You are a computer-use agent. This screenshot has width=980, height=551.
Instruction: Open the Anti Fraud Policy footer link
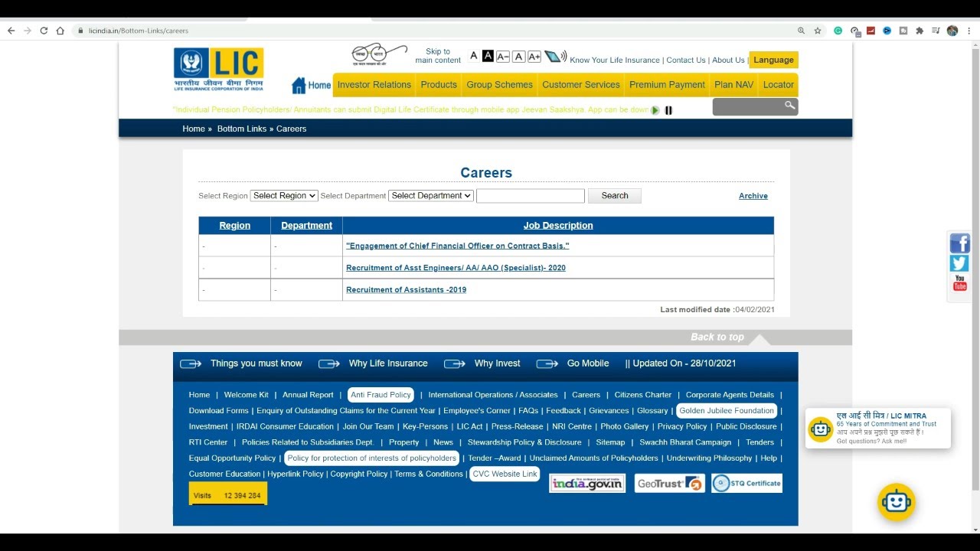381,395
